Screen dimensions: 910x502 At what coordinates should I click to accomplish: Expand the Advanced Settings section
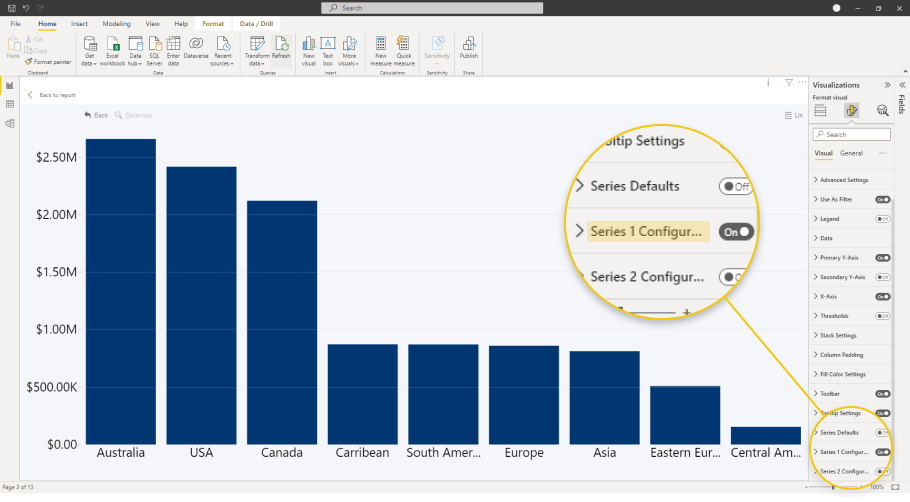(x=843, y=180)
